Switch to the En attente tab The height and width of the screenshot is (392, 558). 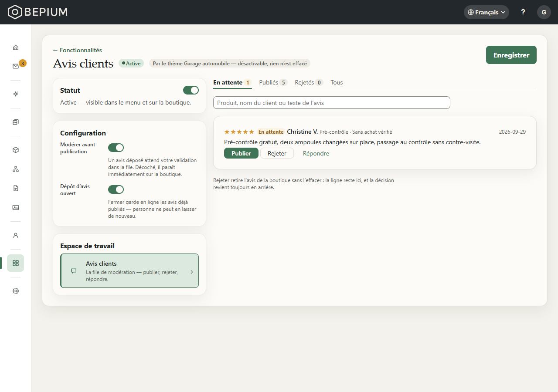pyautogui.click(x=232, y=82)
